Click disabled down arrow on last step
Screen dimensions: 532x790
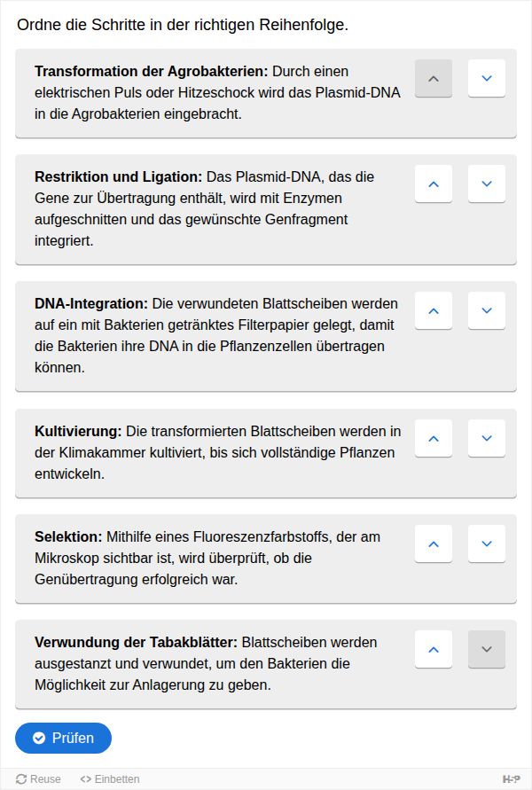tap(486, 649)
